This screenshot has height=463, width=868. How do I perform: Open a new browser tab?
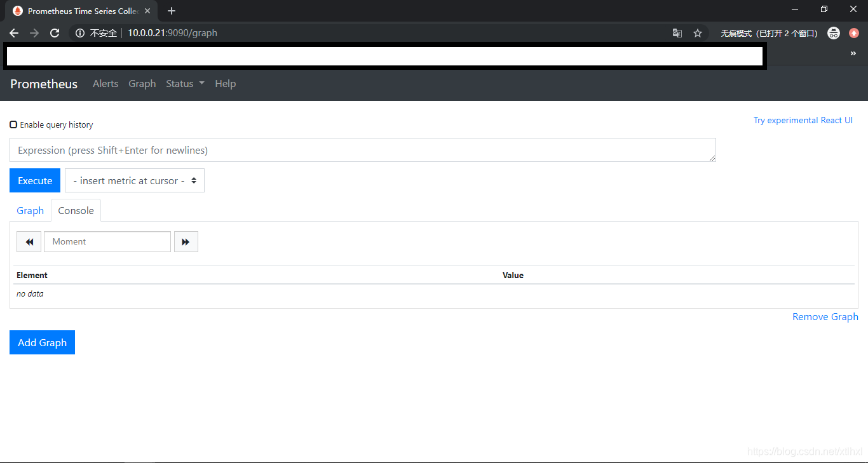(x=172, y=11)
